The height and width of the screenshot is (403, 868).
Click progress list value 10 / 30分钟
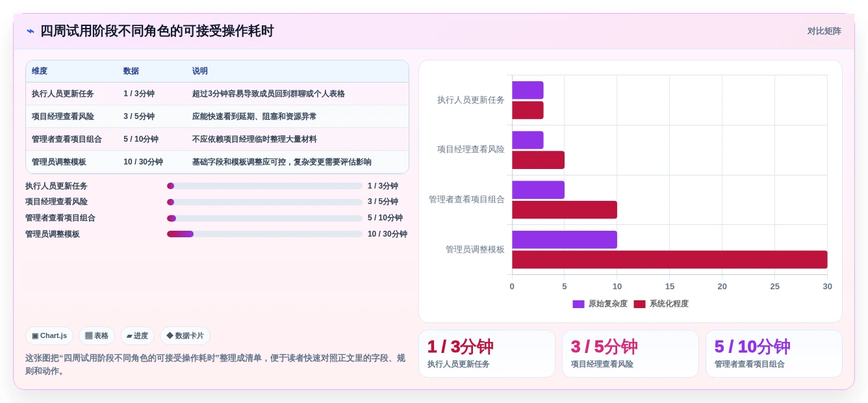pyautogui.click(x=387, y=234)
